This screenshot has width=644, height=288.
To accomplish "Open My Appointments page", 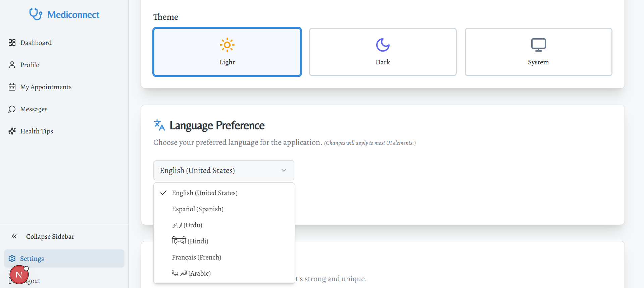I will tap(46, 87).
